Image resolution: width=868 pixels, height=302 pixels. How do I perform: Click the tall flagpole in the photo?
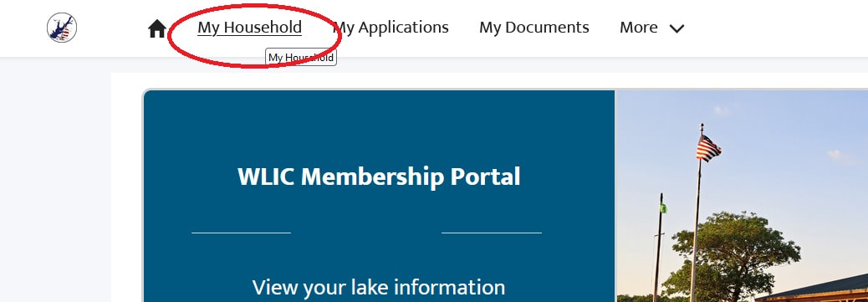click(x=697, y=212)
